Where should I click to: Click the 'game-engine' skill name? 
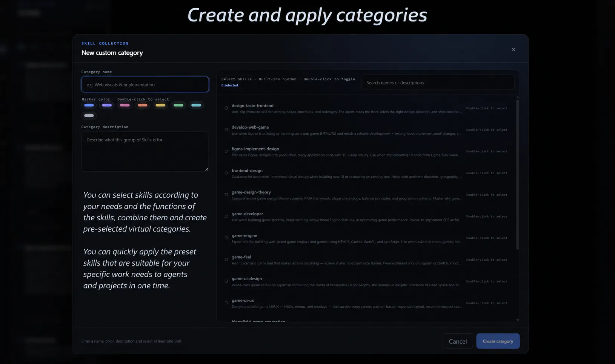244,235
